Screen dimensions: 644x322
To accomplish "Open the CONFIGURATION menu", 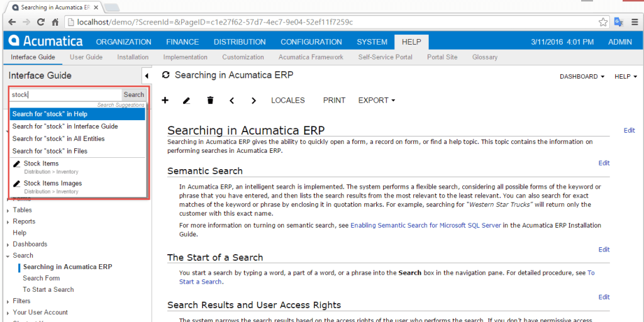I will [x=311, y=42].
